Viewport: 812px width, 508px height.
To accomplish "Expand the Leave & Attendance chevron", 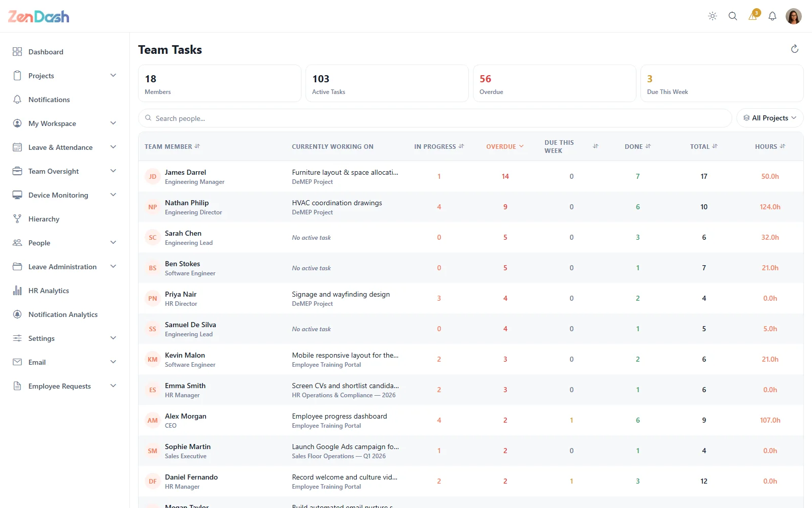I will pos(113,147).
